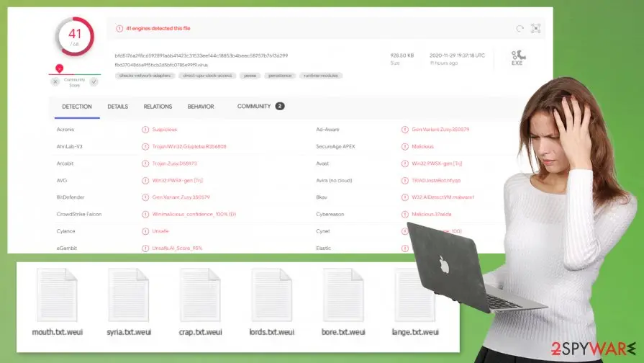Switch to the DETECTION tab
The height and width of the screenshot is (363, 644).
tap(77, 107)
